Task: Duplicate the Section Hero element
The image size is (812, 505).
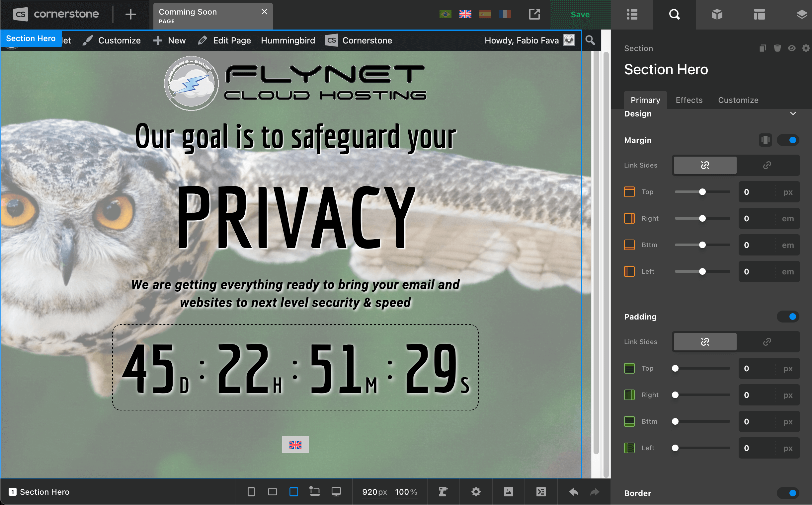Action: [763, 48]
